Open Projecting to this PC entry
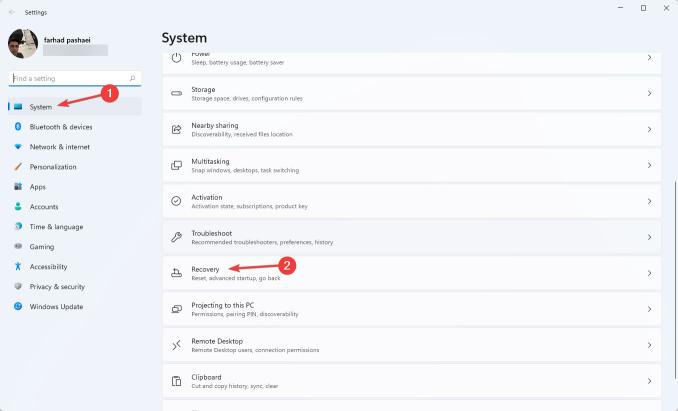678x411 pixels. click(412, 309)
